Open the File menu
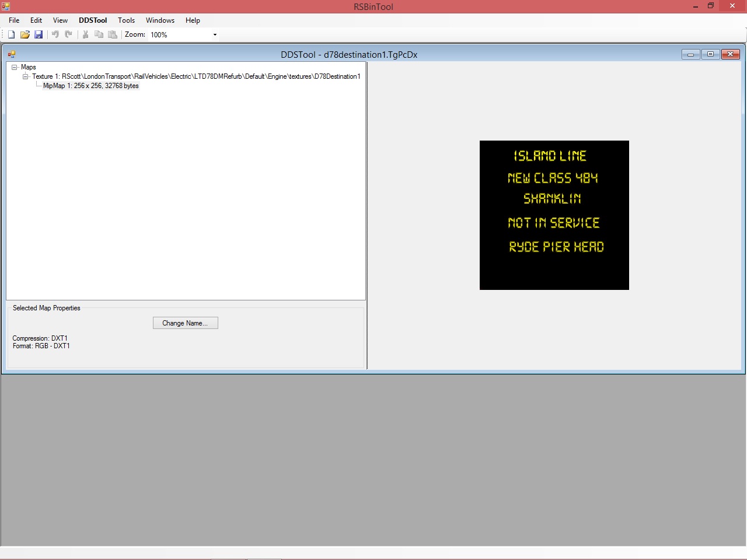 coord(14,20)
